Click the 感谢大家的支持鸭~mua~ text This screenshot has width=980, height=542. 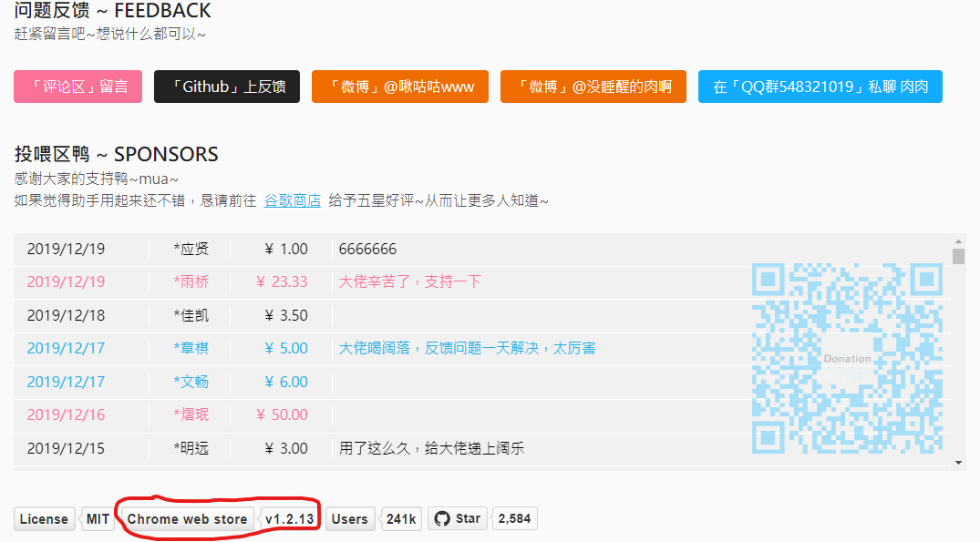[97, 179]
